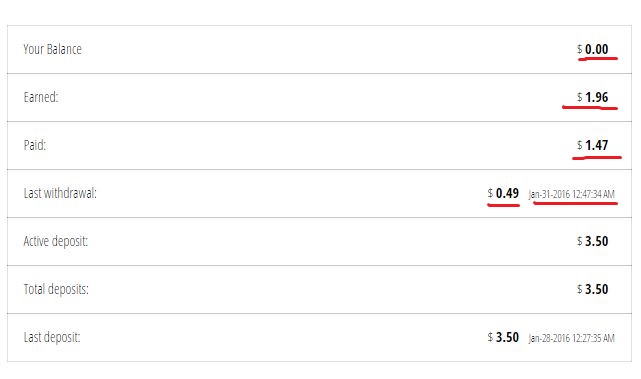Select the $1.96 earned amount
This screenshot has width=641, height=379.
[593, 97]
